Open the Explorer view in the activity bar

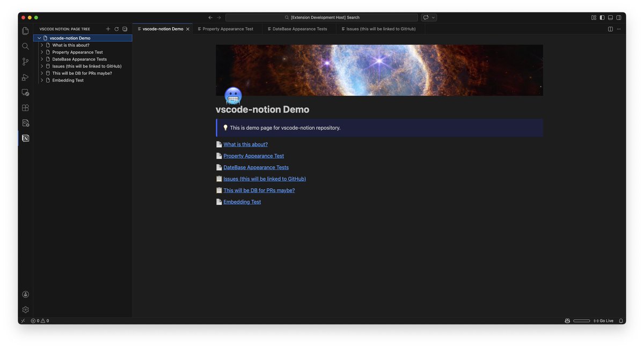[x=25, y=31]
